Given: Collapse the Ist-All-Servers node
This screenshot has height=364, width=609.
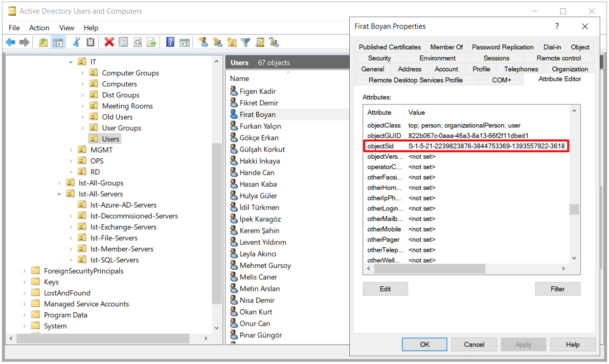Looking at the screenshot, I should [59, 194].
